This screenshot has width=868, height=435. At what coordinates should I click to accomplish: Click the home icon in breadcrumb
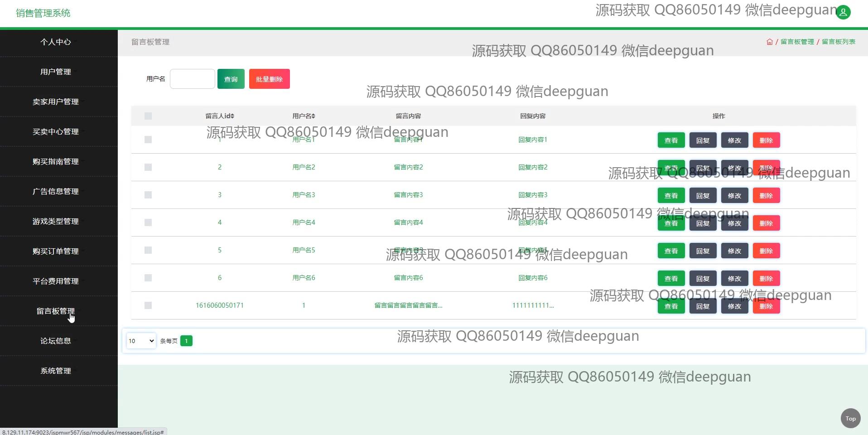pyautogui.click(x=769, y=42)
